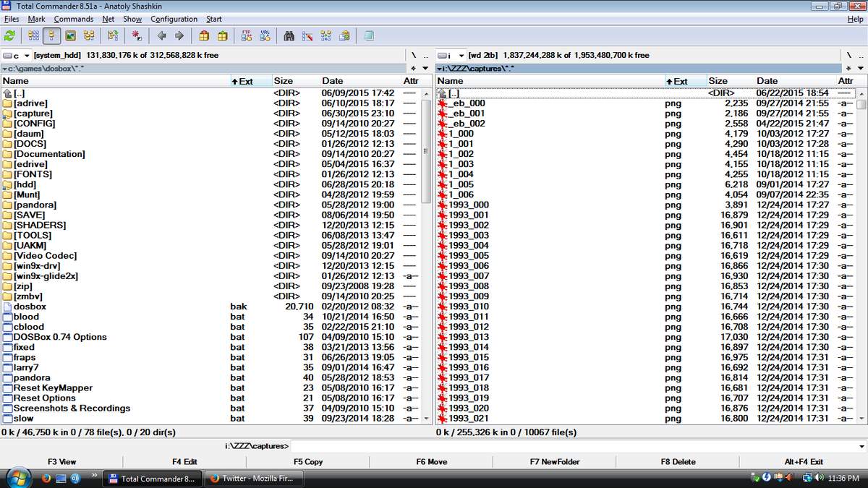The width and height of the screenshot is (868, 488).
Task: Click the folder icon beside [SAVE]
Action: 8,215
